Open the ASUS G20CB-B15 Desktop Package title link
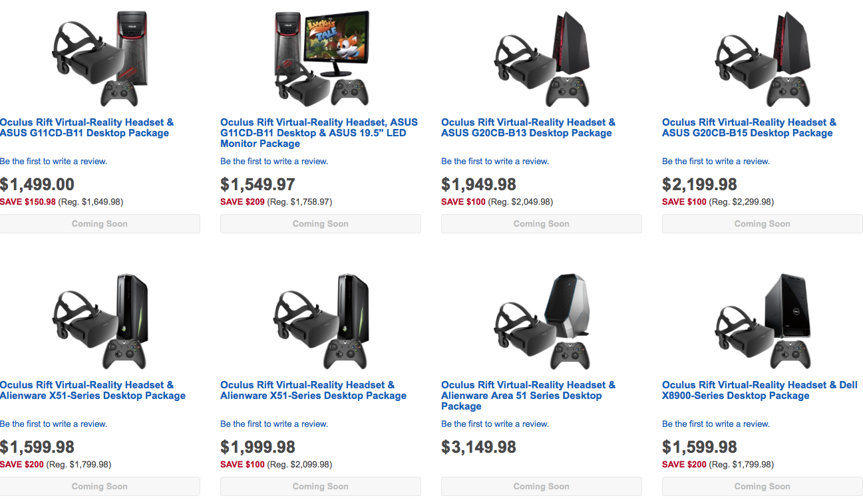 pyautogui.click(x=749, y=128)
